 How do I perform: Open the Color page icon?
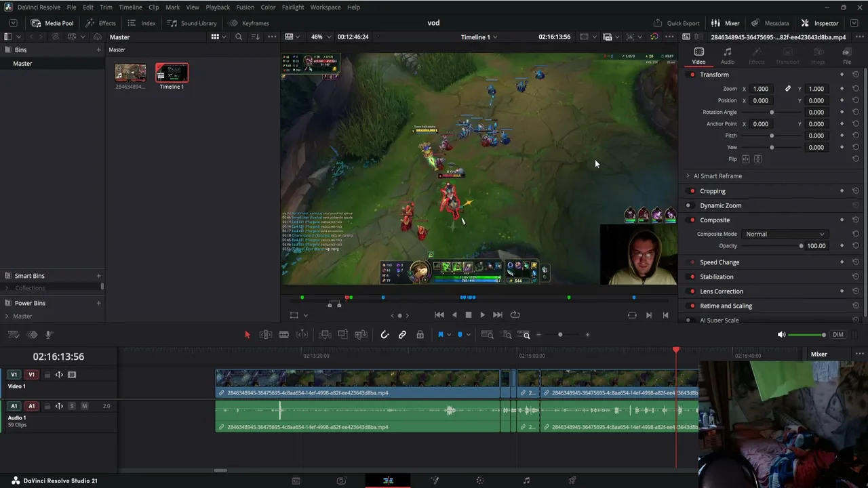pos(480,481)
